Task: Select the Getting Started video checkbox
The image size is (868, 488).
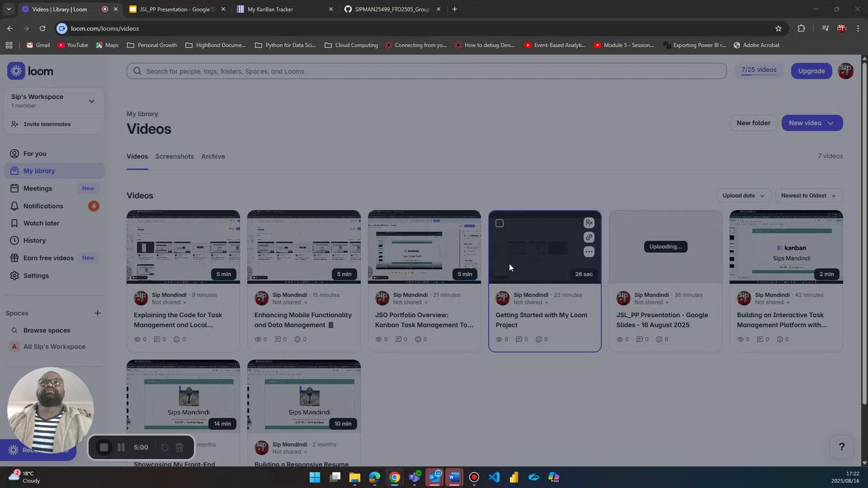Action: [499, 223]
